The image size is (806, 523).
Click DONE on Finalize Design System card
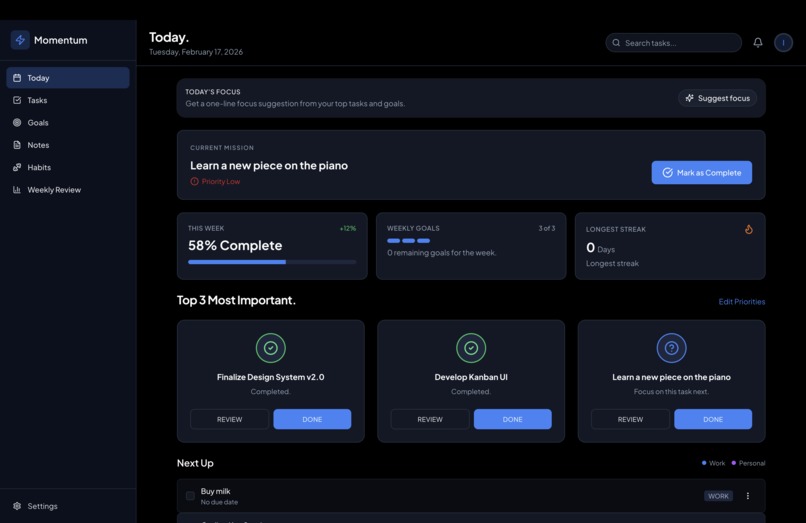click(x=312, y=419)
